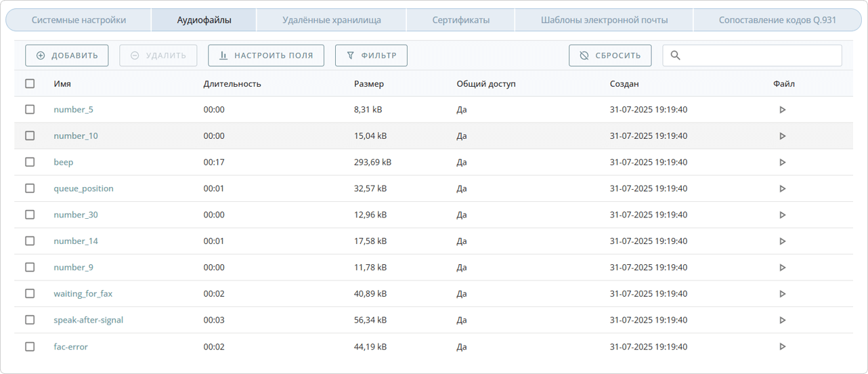Open the Сертификаты tab
The image size is (868, 374).
pyautogui.click(x=460, y=20)
